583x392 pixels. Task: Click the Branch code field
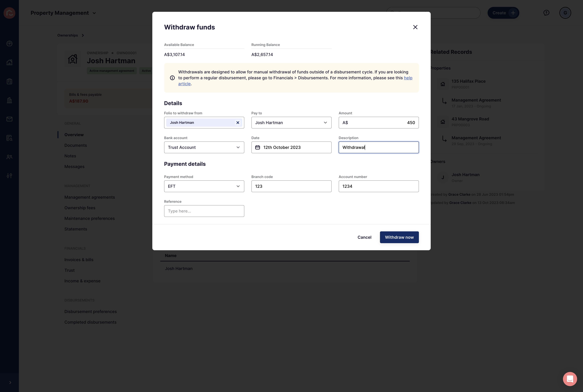291,186
